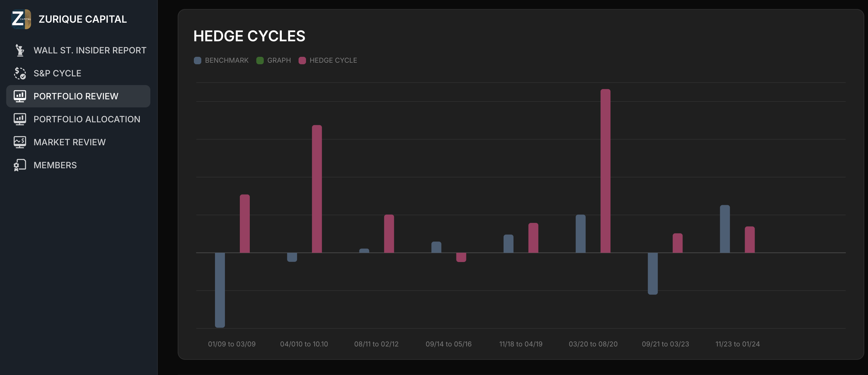868x375 pixels.
Task: Toggle the Benchmark series in legend
Action: tap(226, 60)
